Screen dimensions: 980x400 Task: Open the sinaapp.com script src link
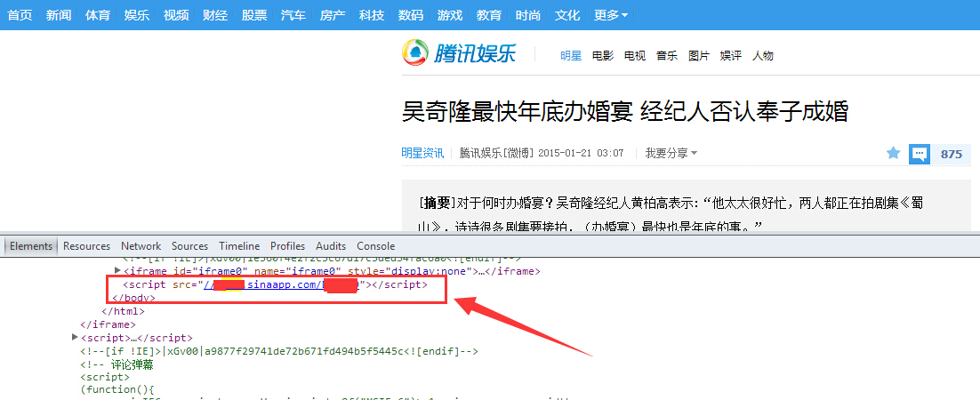click(283, 285)
